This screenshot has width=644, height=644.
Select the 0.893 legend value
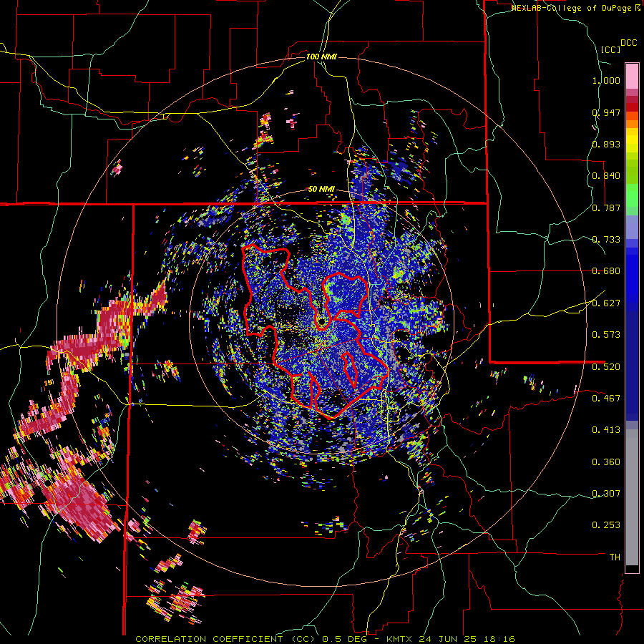tap(606, 144)
